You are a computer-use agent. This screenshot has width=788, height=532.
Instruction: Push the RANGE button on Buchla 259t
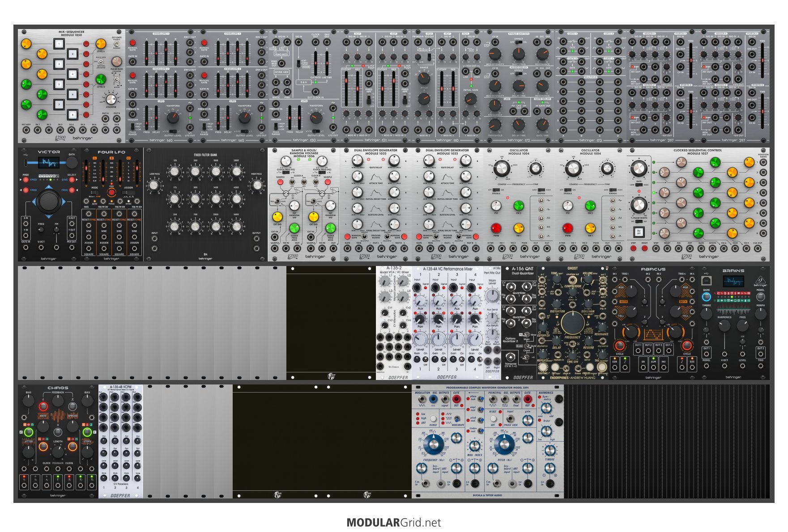click(433, 419)
